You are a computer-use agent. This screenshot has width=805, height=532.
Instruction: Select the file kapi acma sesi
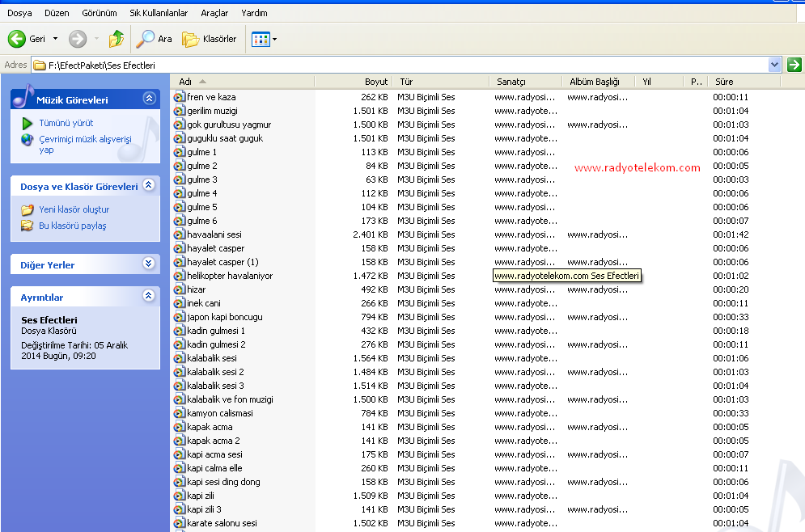point(214,454)
